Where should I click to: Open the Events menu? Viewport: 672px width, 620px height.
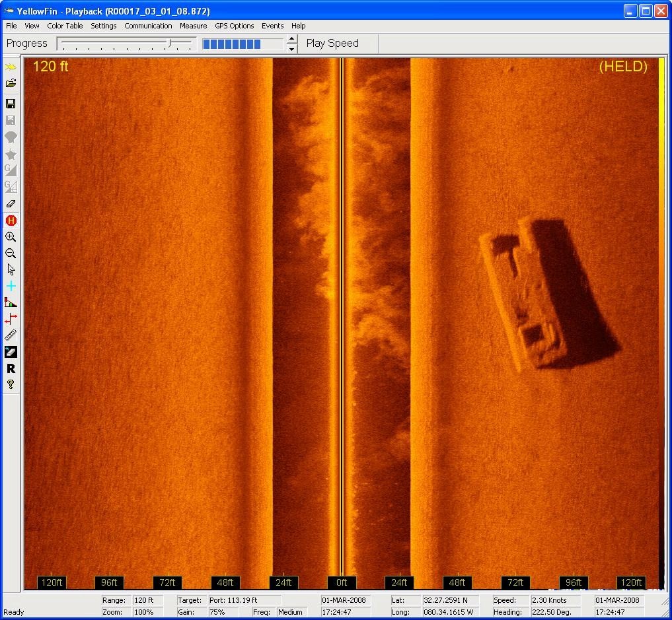[x=272, y=26]
